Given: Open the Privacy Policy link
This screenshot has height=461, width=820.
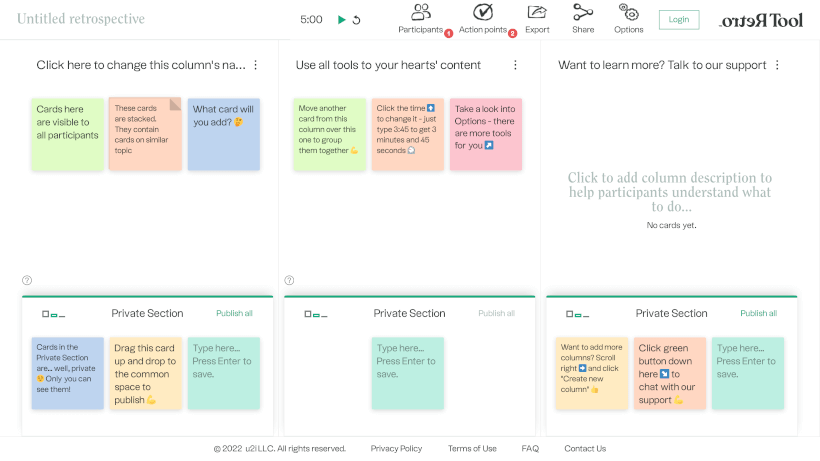Looking at the screenshot, I should (x=396, y=449).
